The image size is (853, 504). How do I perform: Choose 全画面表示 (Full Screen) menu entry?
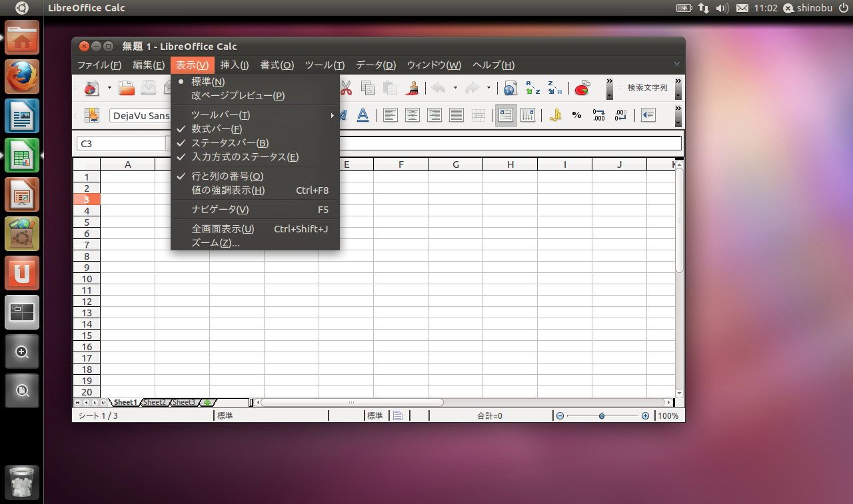point(223,228)
